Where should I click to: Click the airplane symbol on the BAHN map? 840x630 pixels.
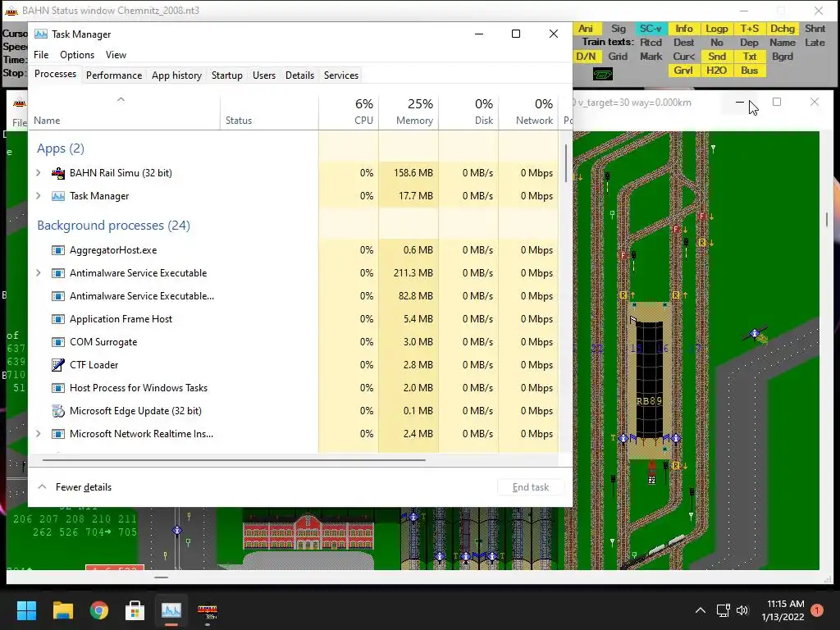coord(755,335)
